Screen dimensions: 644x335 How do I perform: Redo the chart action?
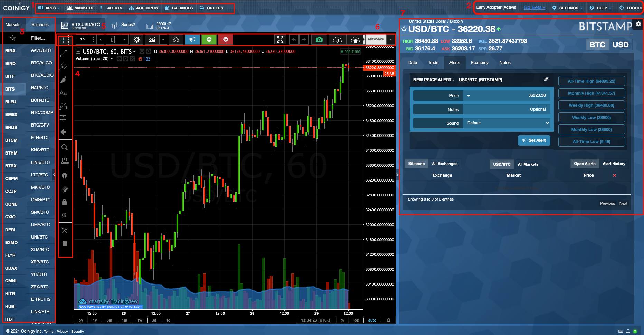304,39
